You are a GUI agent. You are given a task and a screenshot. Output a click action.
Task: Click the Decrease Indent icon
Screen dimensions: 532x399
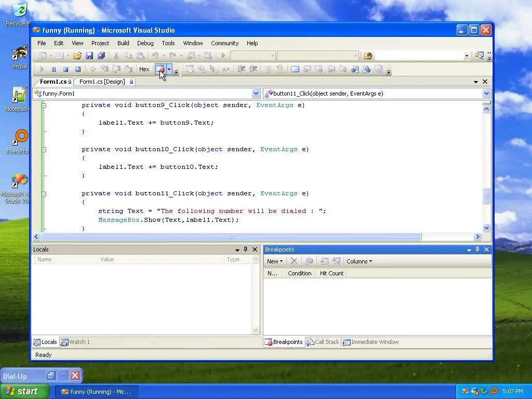241,69
